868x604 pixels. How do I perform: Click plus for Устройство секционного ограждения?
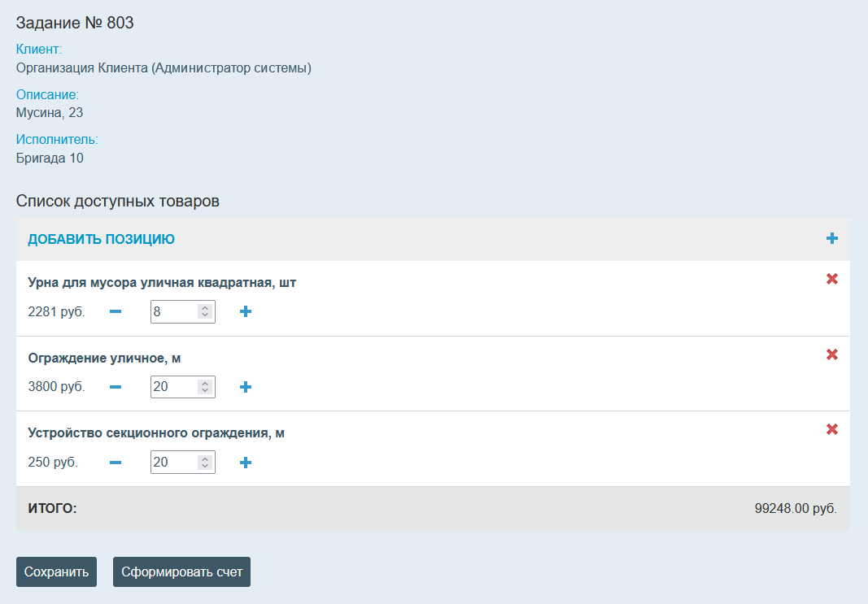(x=246, y=463)
